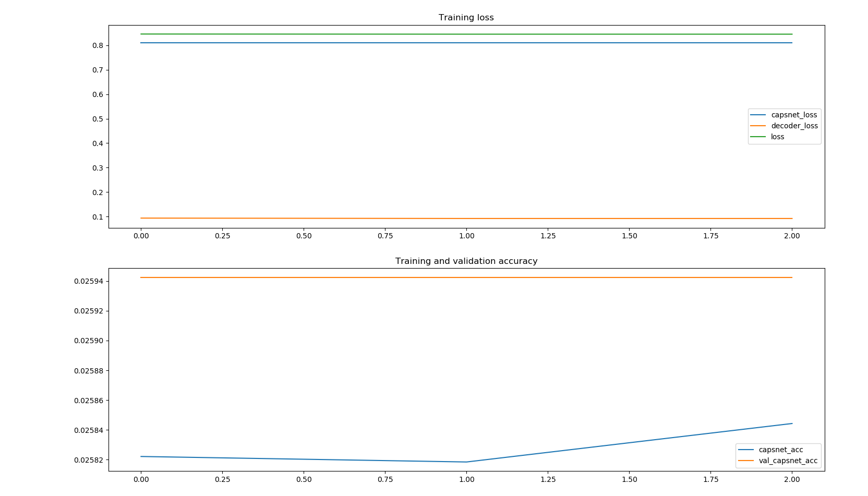Screen dimensions: 868x496
Task: Select the val_capsnet_acc legend entry
Action: click(x=778, y=461)
